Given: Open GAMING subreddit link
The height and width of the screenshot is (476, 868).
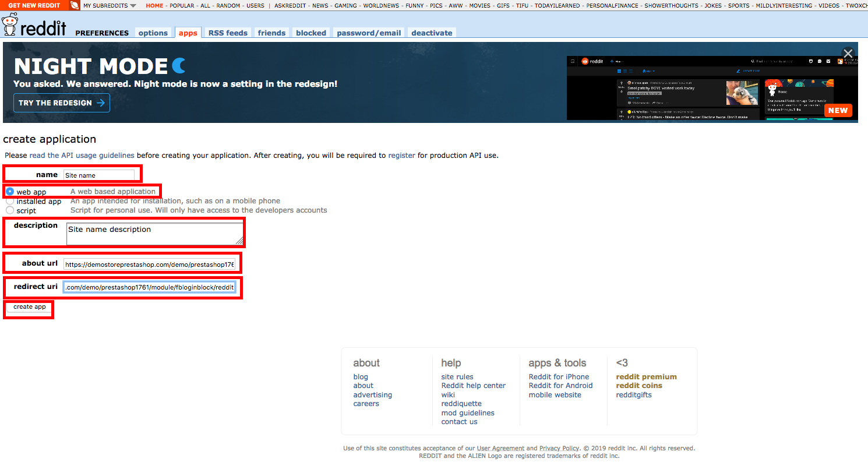Looking at the screenshot, I should point(345,5).
